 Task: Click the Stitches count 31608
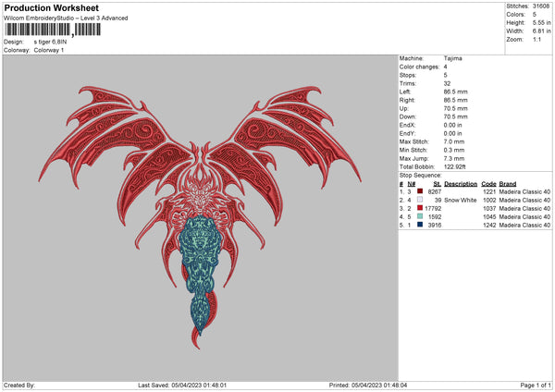pyautogui.click(x=541, y=6)
